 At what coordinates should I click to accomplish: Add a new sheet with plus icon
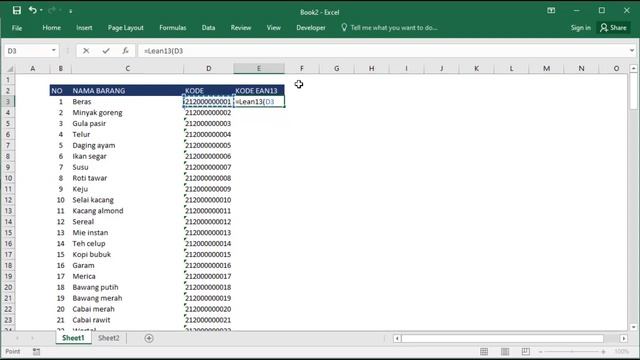149,338
